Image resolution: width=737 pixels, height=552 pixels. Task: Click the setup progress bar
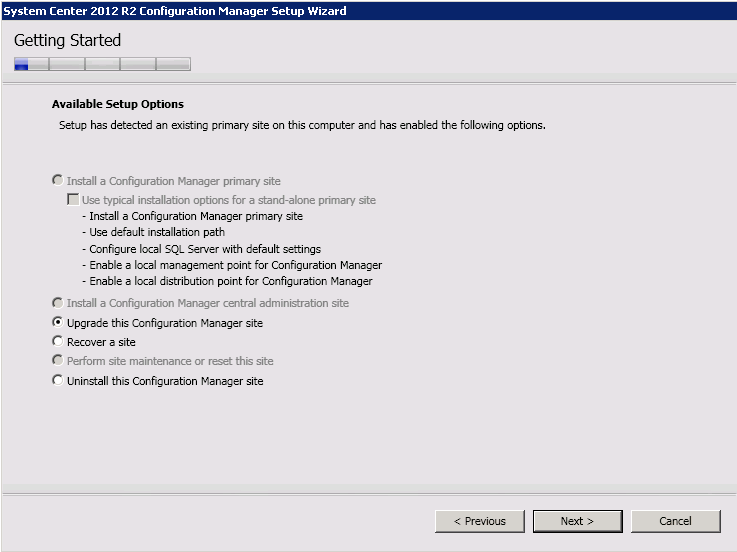(x=102, y=64)
